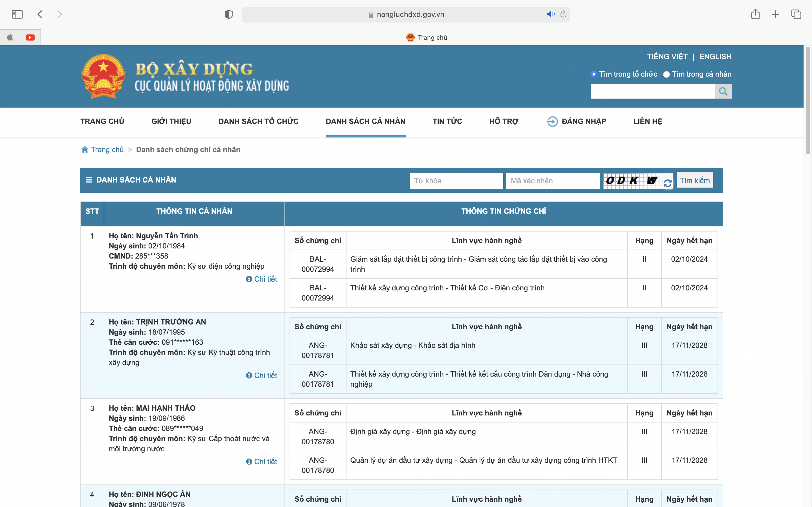This screenshot has width=812, height=507.
Task: Click Bộ Xây Dựng emblem logo
Action: click(103, 76)
